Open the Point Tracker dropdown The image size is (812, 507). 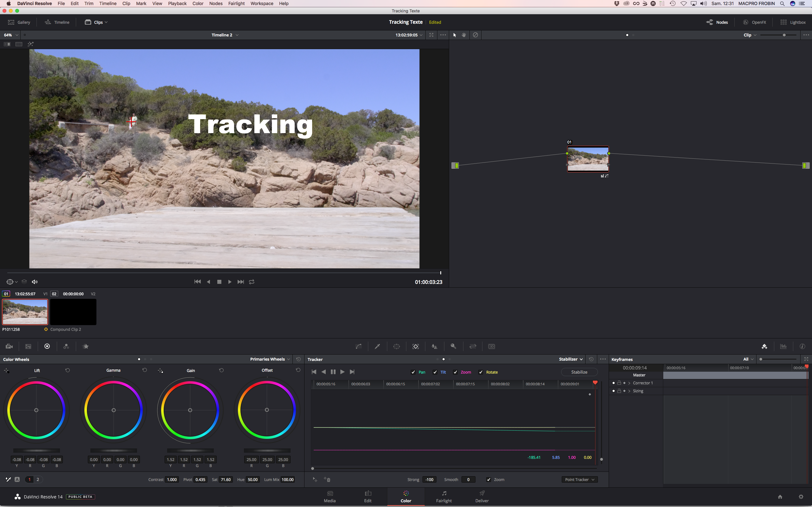click(x=580, y=479)
